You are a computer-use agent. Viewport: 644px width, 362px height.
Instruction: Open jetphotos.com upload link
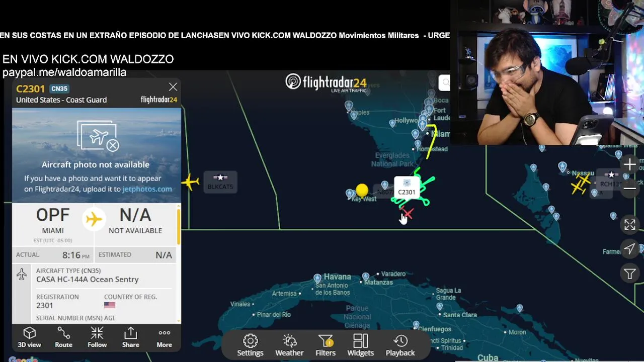coord(147,189)
